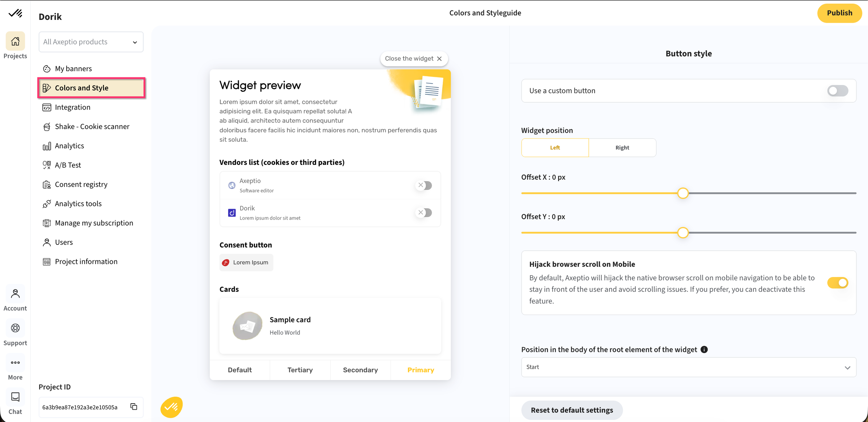
Task: Toggle the Dorik vendor consent switch
Action: coord(424,213)
